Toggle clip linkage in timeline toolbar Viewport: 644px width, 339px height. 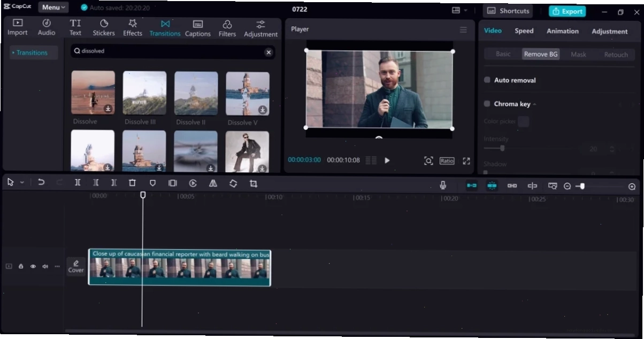[512, 186]
